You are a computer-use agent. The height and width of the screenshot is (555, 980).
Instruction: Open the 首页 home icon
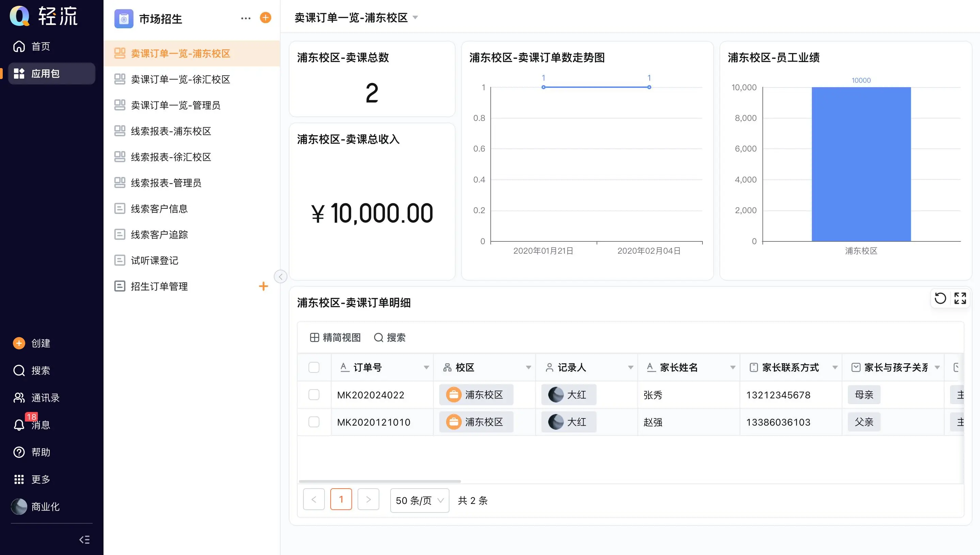(19, 46)
